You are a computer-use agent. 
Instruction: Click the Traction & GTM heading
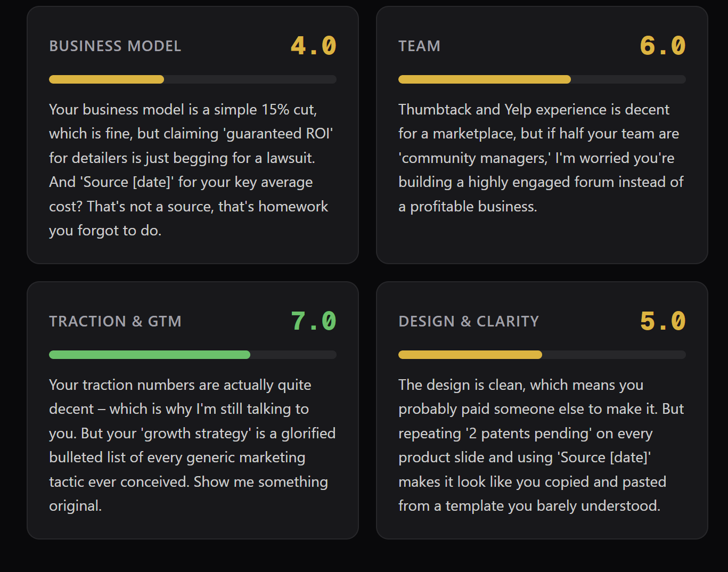coord(115,322)
